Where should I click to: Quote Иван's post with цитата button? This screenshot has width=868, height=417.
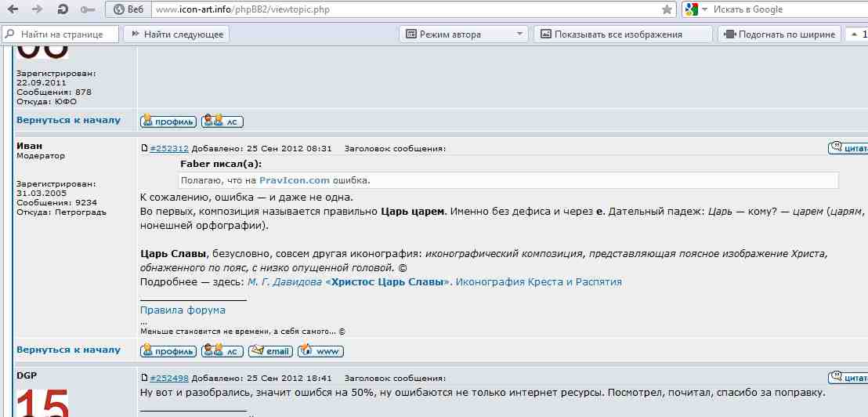click(x=848, y=147)
